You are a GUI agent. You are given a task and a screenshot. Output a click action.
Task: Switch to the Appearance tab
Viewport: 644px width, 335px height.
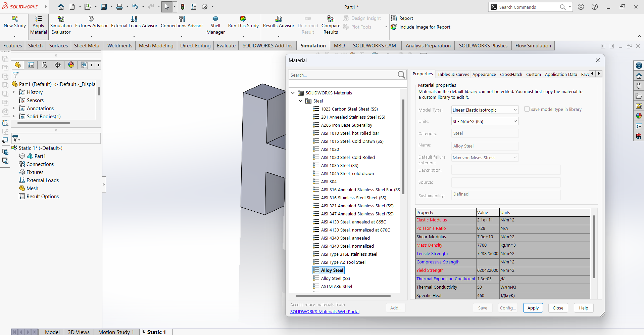coord(484,74)
